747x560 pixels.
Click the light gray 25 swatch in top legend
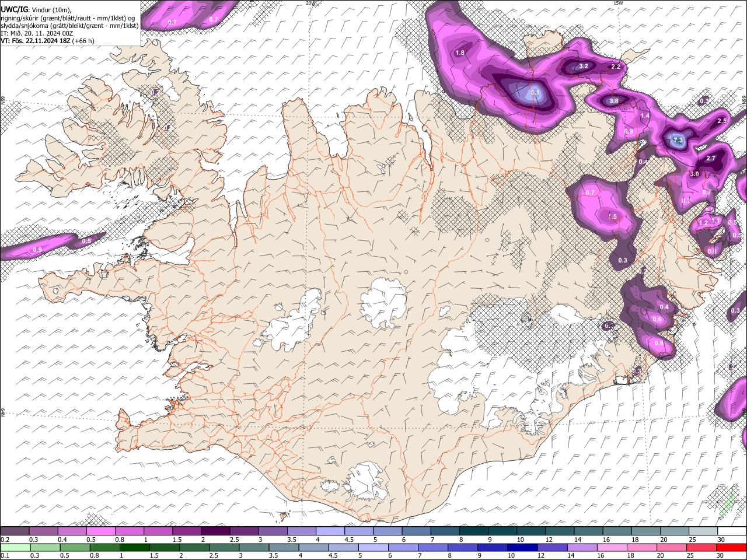[x=703, y=531]
